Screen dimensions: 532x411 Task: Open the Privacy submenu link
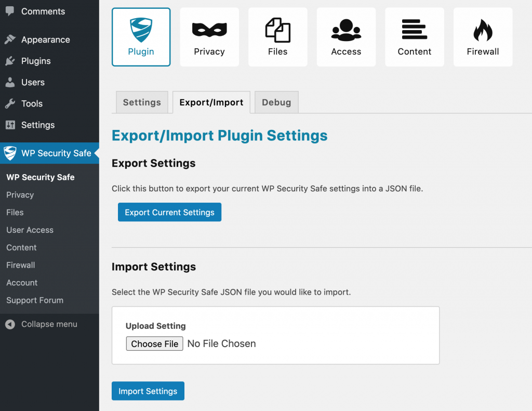coord(20,195)
